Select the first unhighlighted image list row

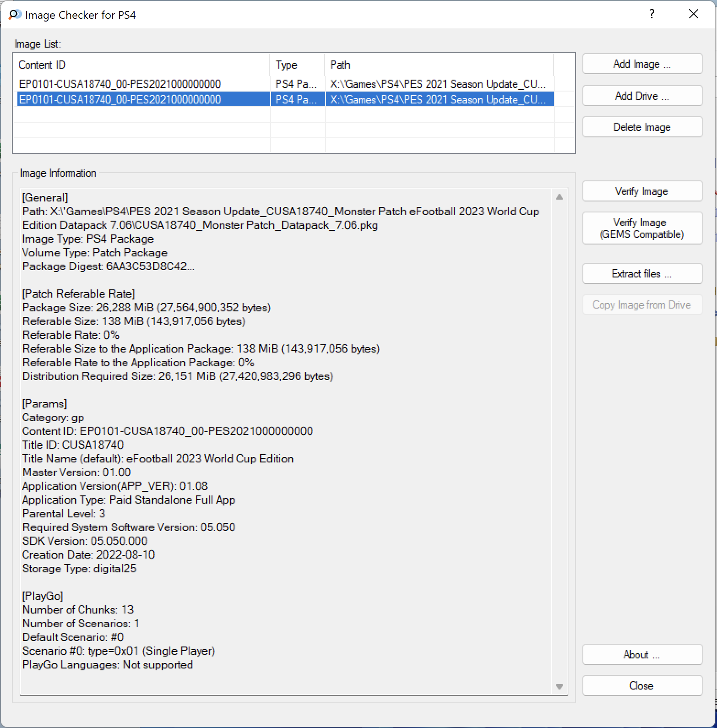[285, 84]
